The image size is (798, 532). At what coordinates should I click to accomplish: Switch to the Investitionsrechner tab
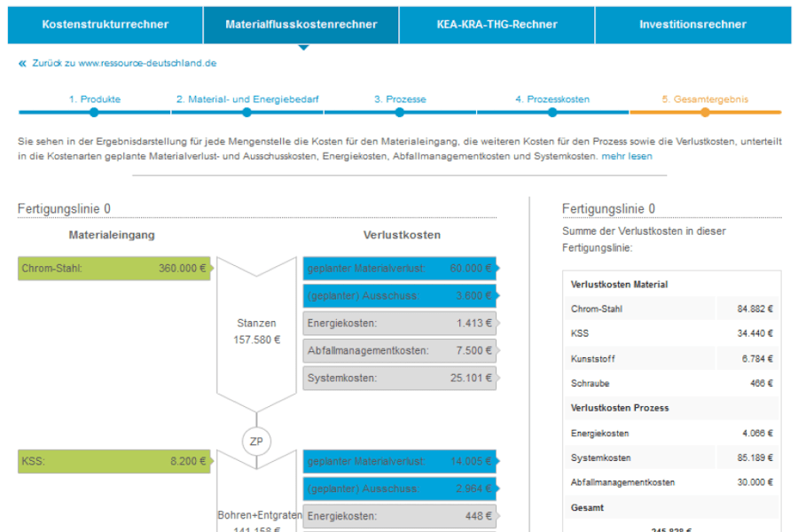pos(692,24)
